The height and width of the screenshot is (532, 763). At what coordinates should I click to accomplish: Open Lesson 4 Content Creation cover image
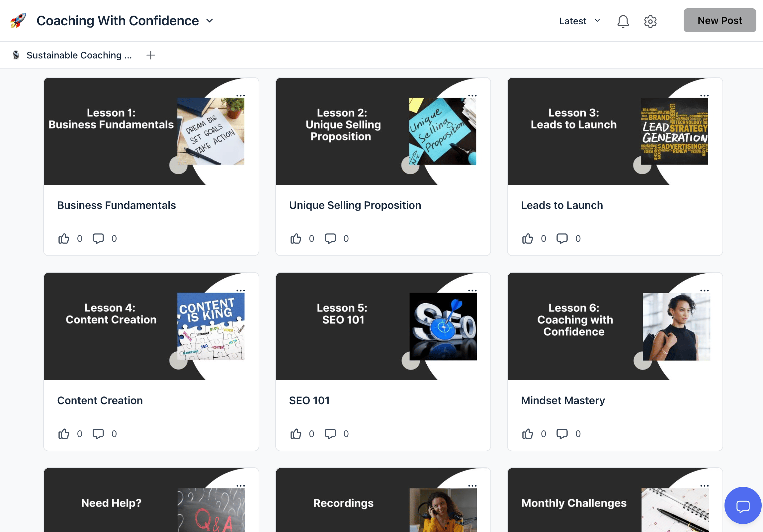point(151,327)
